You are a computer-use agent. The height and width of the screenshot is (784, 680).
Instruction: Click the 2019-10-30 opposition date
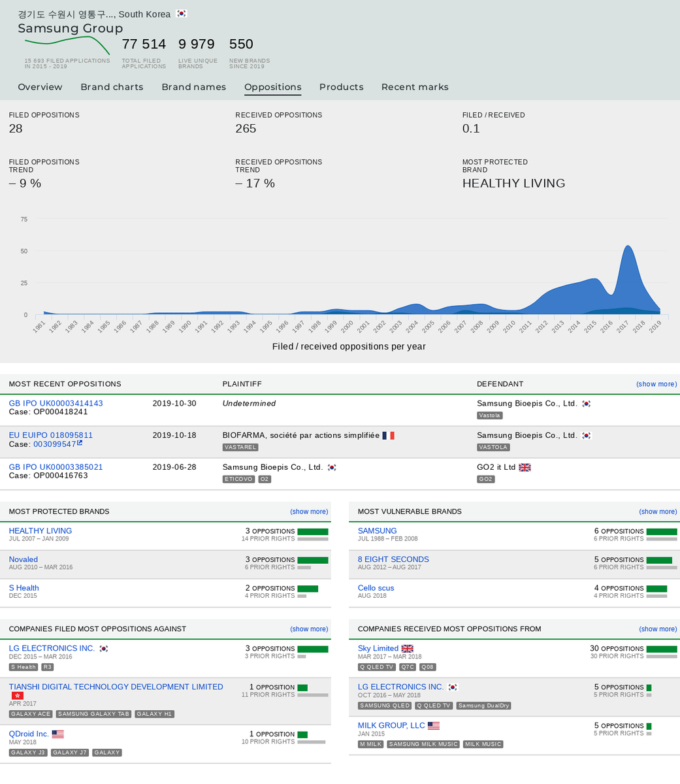pyautogui.click(x=174, y=404)
